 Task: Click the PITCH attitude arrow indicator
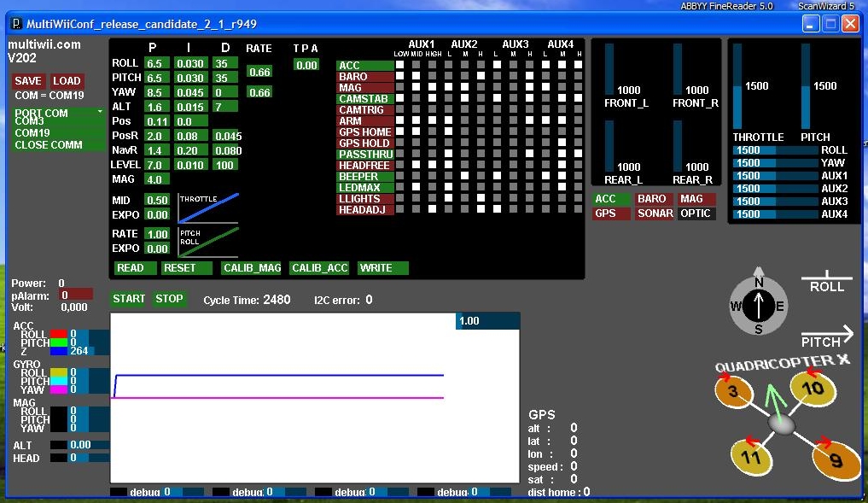click(827, 336)
